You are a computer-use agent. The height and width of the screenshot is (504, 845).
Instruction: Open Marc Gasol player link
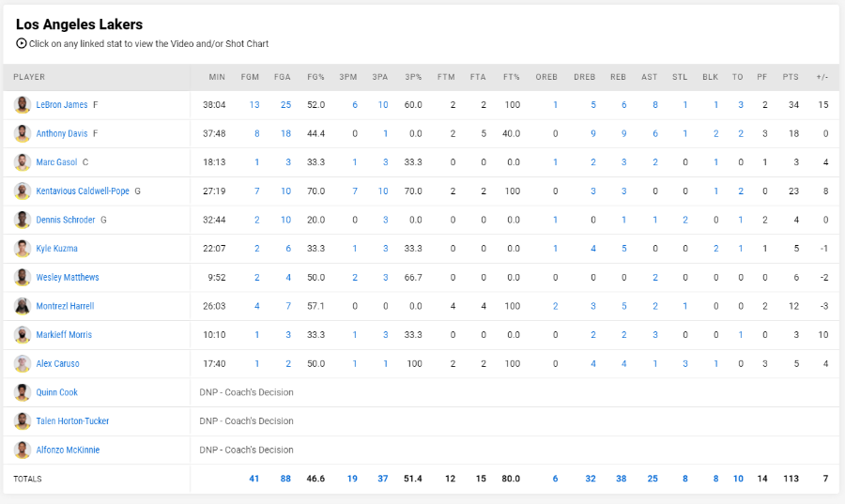[x=56, y=162]
